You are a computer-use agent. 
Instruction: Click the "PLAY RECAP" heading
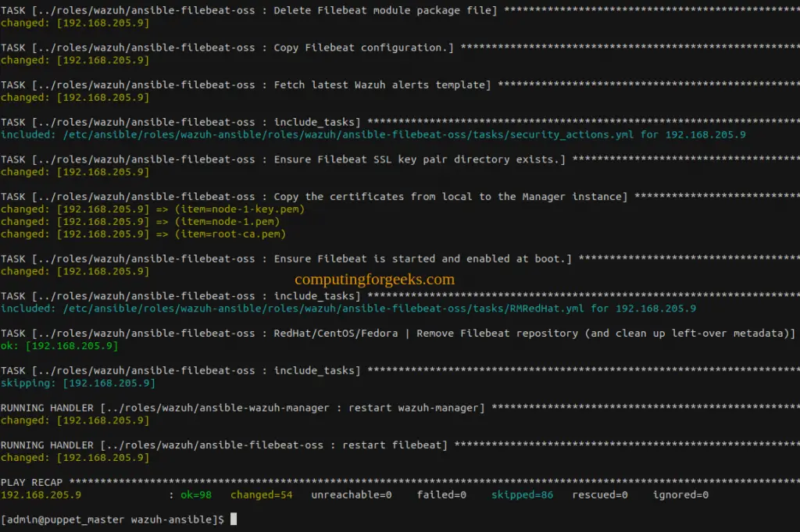click(x=31, y=483)
